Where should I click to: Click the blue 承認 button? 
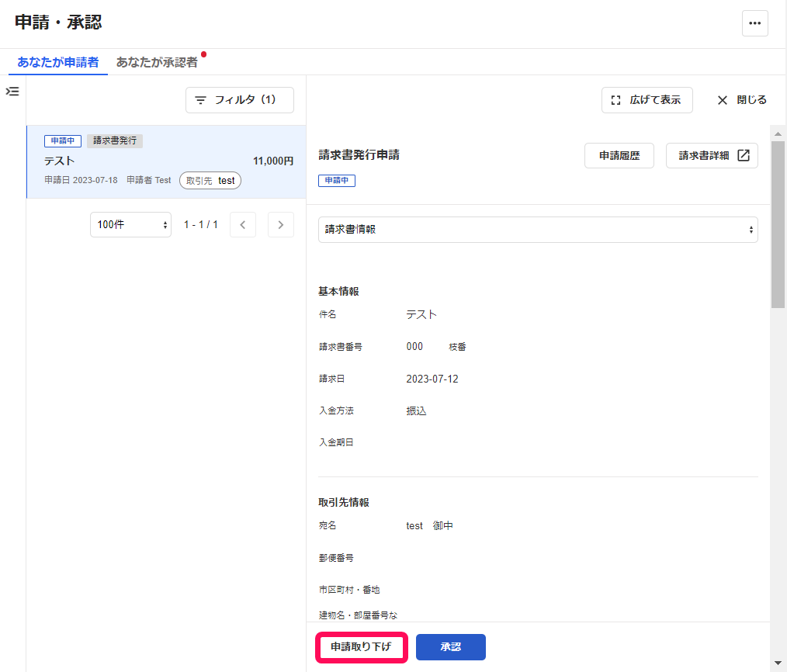tap(451, 647)
